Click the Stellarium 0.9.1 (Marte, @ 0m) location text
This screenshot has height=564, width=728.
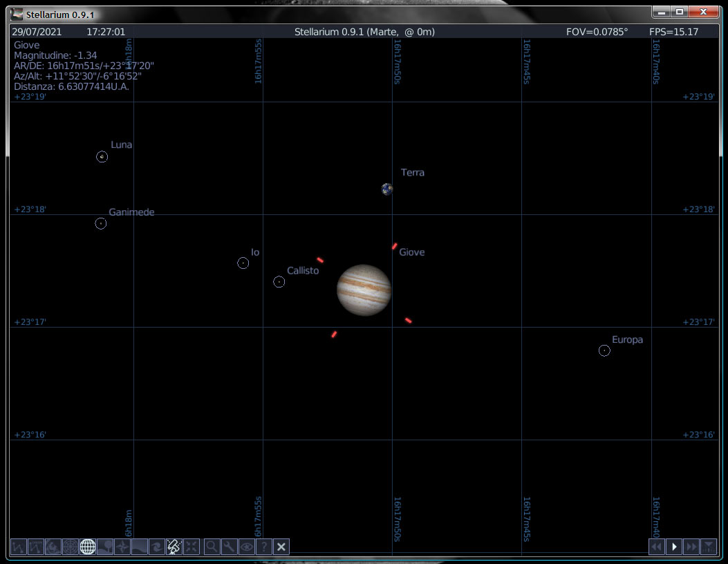364,32
